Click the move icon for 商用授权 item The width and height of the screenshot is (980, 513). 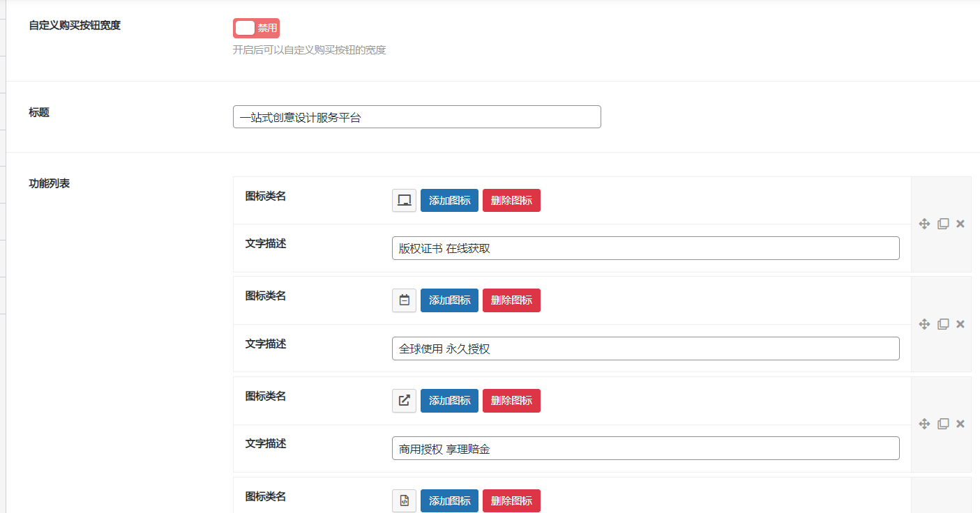[x=924, y=424]
